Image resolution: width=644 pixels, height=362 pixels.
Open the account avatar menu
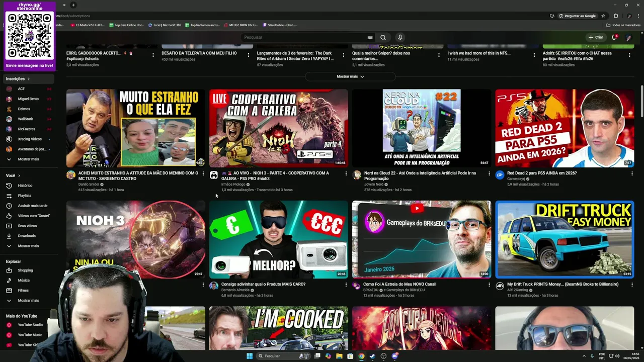pyautogui.click(x=628, y=37)
